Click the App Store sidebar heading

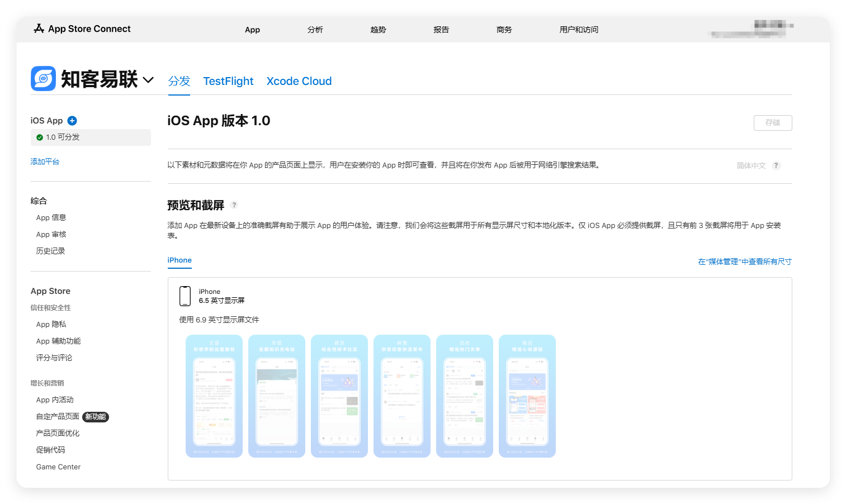click(51, 291)
